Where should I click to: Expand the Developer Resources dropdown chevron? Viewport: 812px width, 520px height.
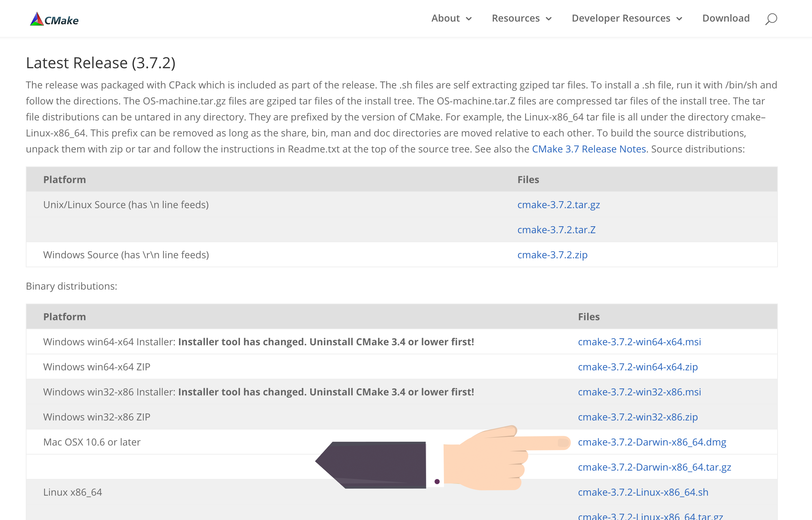coord(679,19)
